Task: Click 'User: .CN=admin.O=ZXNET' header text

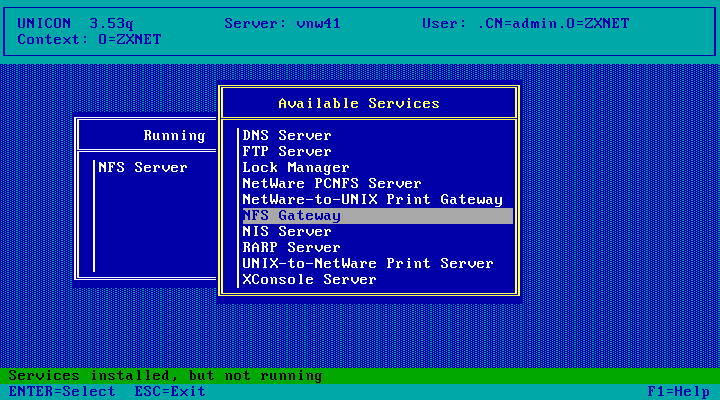Action: (525, 23)
